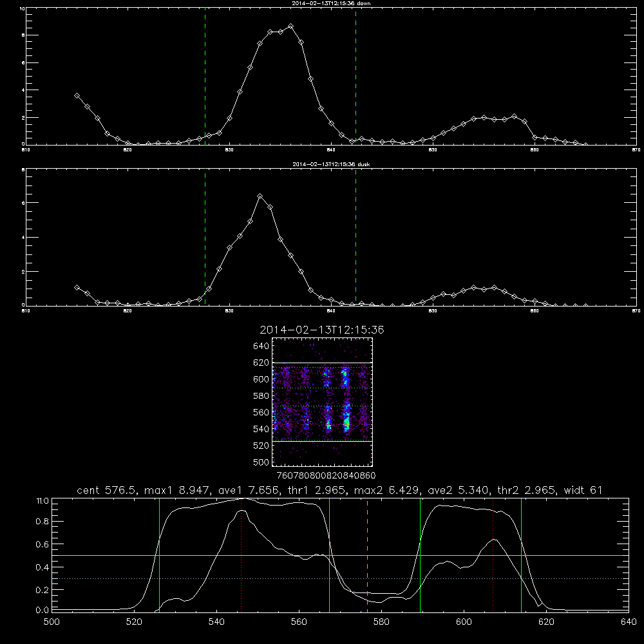
Task: Click the green vertical line near 589 in bottom plot
Action: 420,554
